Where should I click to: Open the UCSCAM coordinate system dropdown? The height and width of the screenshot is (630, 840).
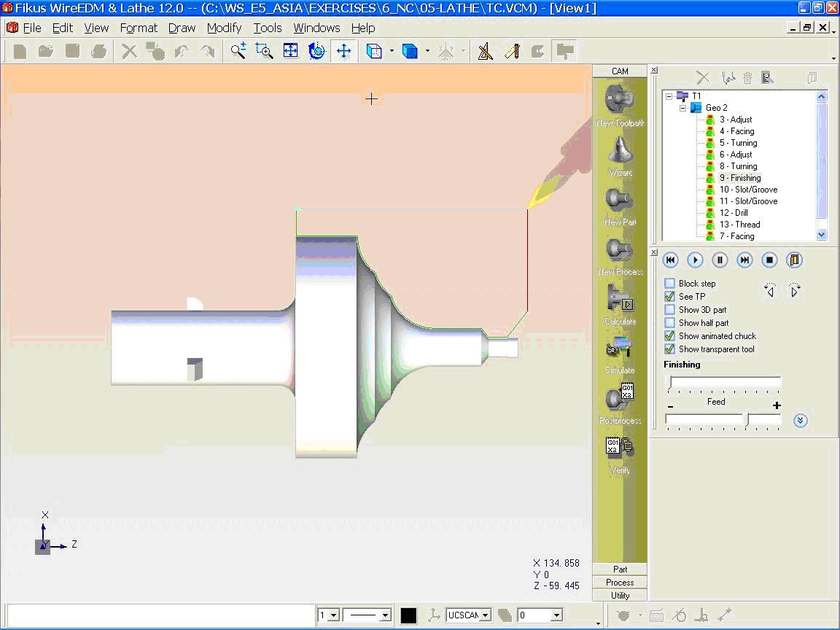click(x=486, y=615)
